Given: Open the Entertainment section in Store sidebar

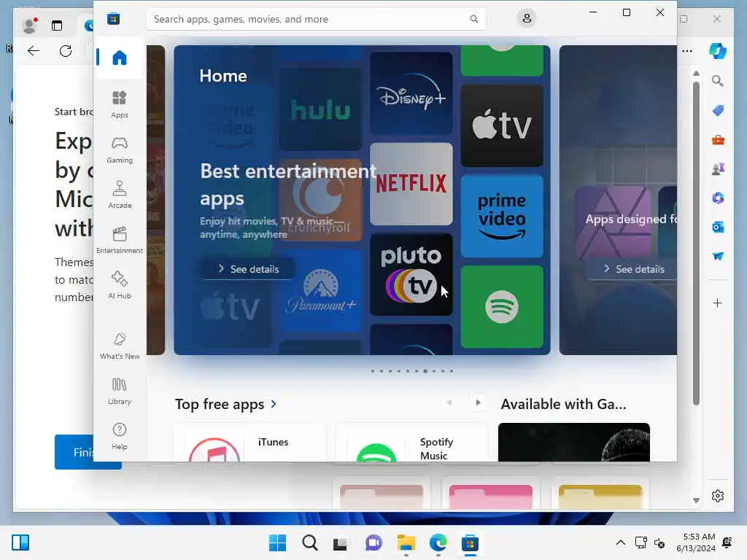Looking at the screenshot, I should coord(119,240).
